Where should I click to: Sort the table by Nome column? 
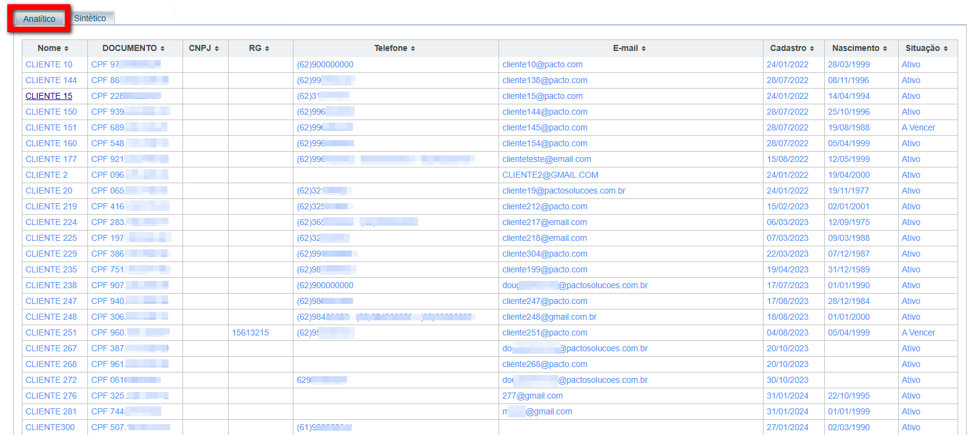[x=53, y=49]
